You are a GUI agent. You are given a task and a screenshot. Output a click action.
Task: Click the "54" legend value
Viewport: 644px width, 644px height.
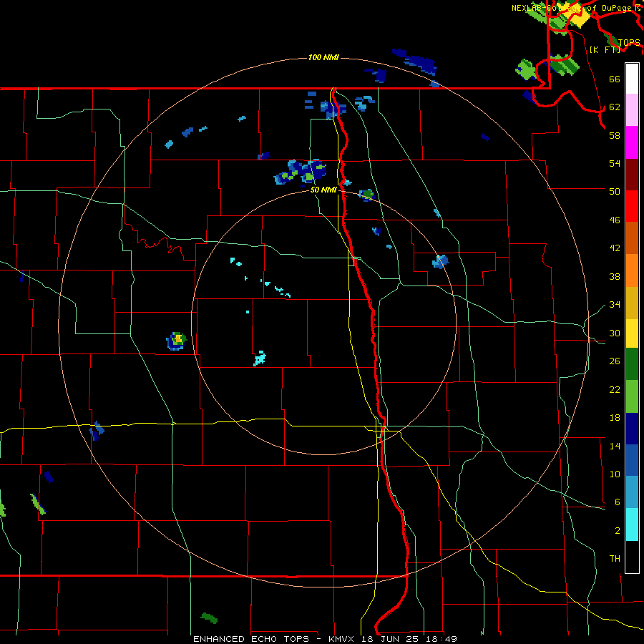(x=615, y=163)
